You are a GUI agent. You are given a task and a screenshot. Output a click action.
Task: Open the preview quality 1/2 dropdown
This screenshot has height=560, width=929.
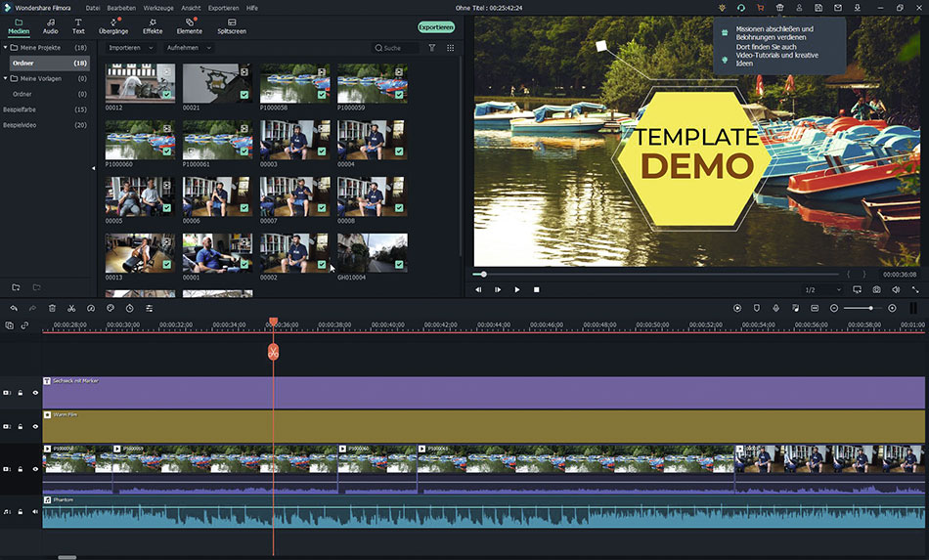[822, 290]
